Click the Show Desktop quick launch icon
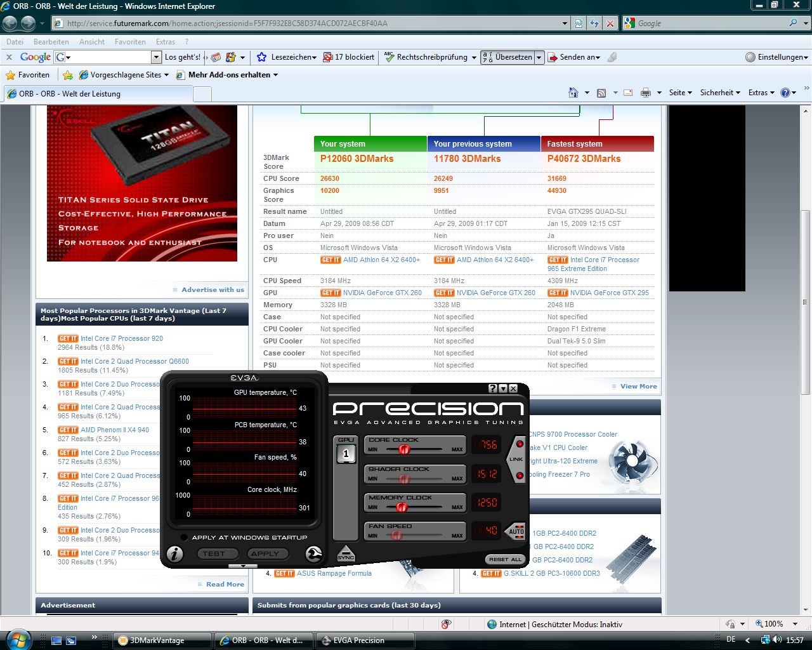812x650 pixels. [x=57, y=640]
